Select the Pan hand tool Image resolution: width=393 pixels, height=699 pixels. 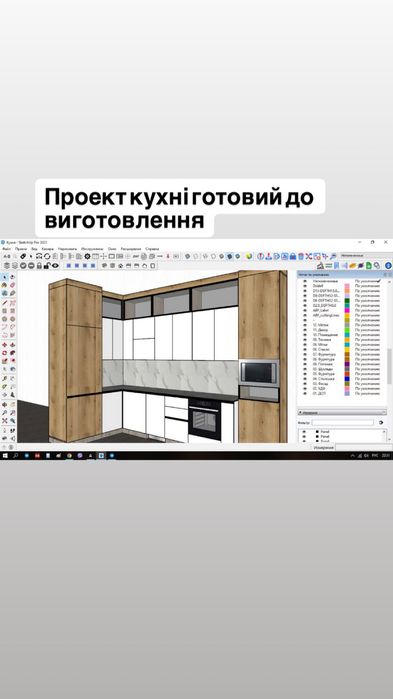(x=12, y=404)
